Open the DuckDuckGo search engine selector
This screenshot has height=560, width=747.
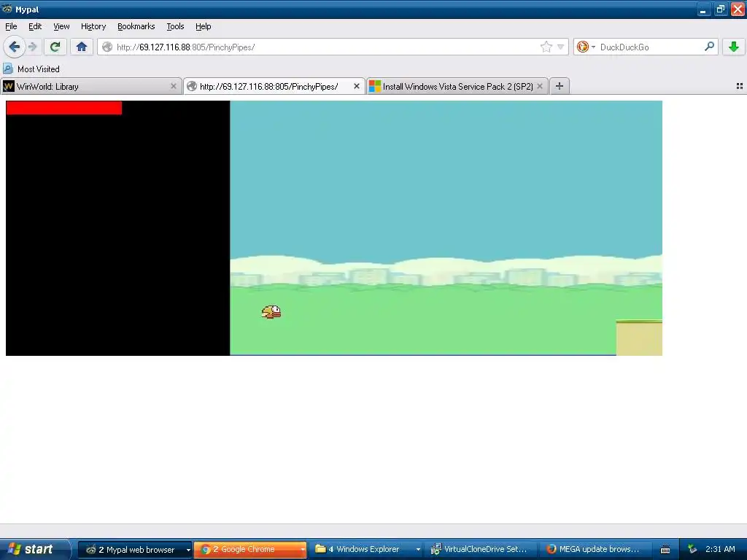586,47
